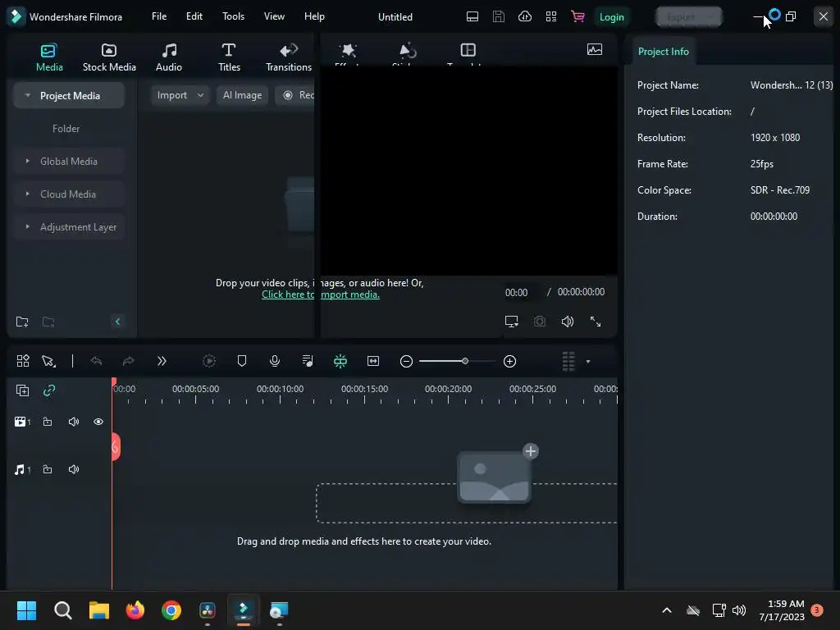The width and height of the screenshot is (840, 630).
Task: Open the Templates tab icon
Action: point(468,50)
